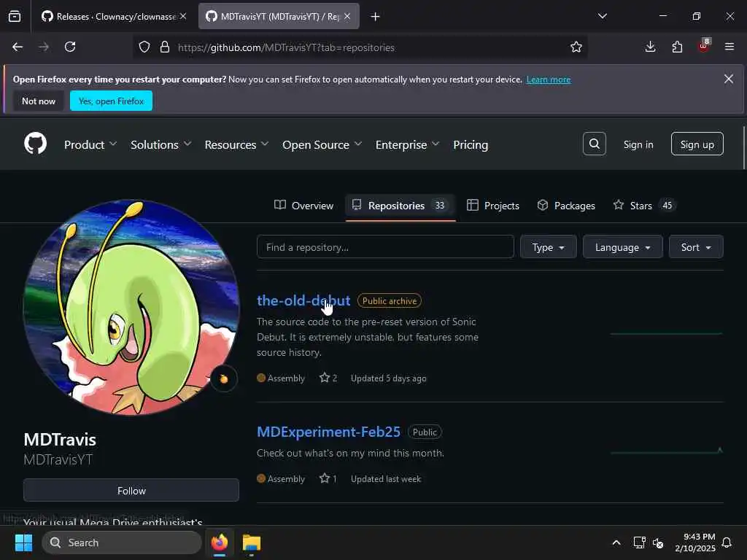Show hidden tray icons chevron

pos(616,542)
